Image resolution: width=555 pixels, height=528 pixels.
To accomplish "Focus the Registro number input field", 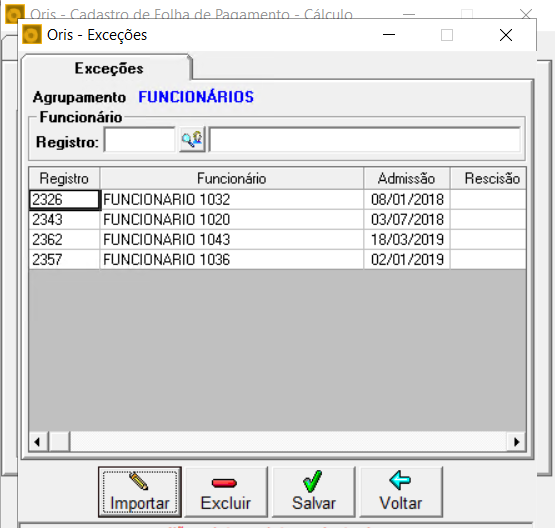I will 140,140.
